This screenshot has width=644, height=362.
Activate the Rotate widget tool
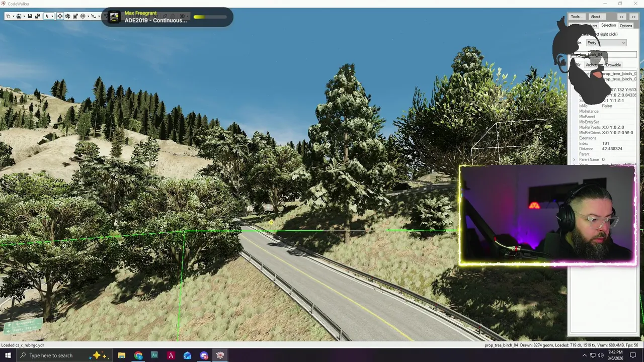(67, 16)
